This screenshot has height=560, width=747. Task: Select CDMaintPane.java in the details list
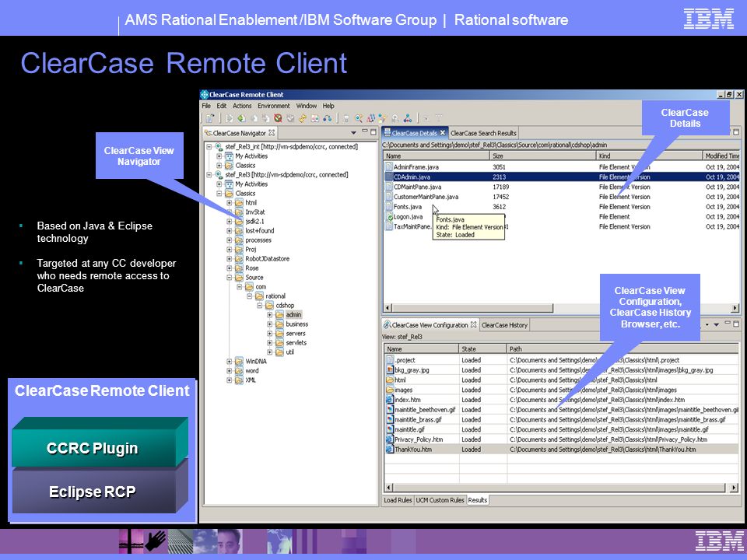562,187
